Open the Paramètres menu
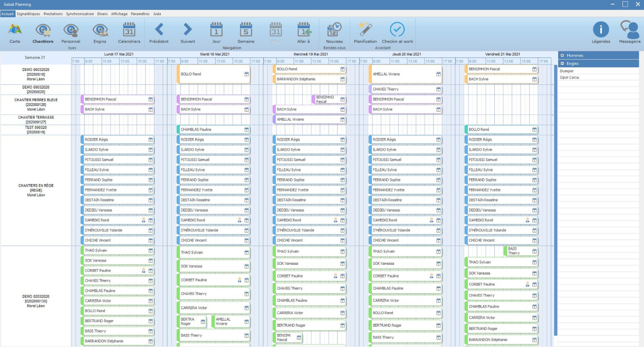This screenshot has height=347, width=644. [140, 13]
